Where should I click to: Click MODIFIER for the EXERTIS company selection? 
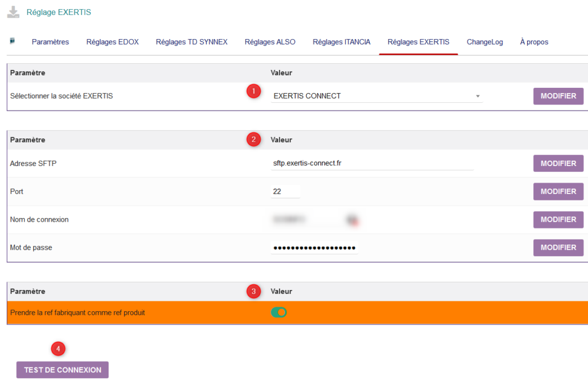click(x=558, y=96)
